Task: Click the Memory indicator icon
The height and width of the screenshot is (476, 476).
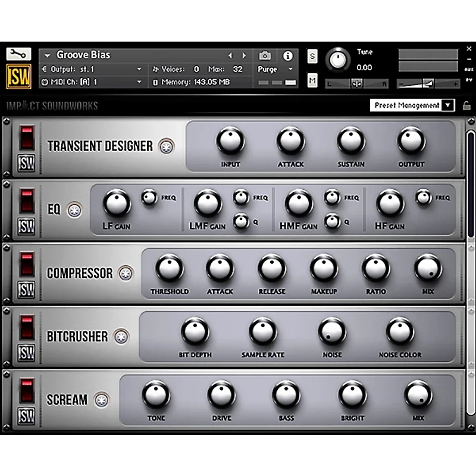Action: (x=155, y=82)
